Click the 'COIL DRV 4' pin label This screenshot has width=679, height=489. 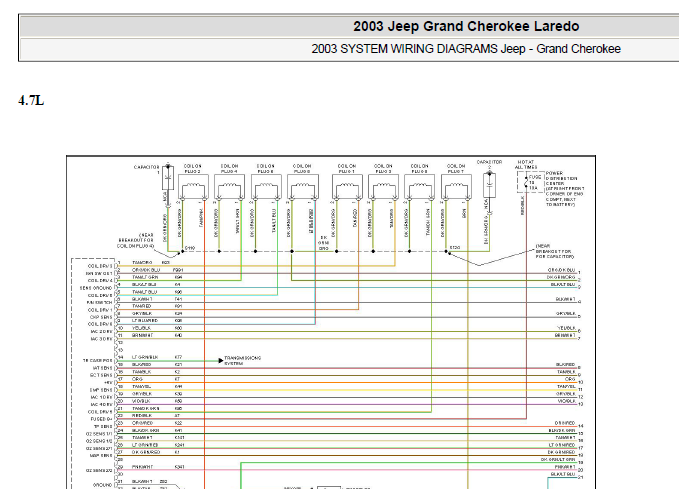100,281
